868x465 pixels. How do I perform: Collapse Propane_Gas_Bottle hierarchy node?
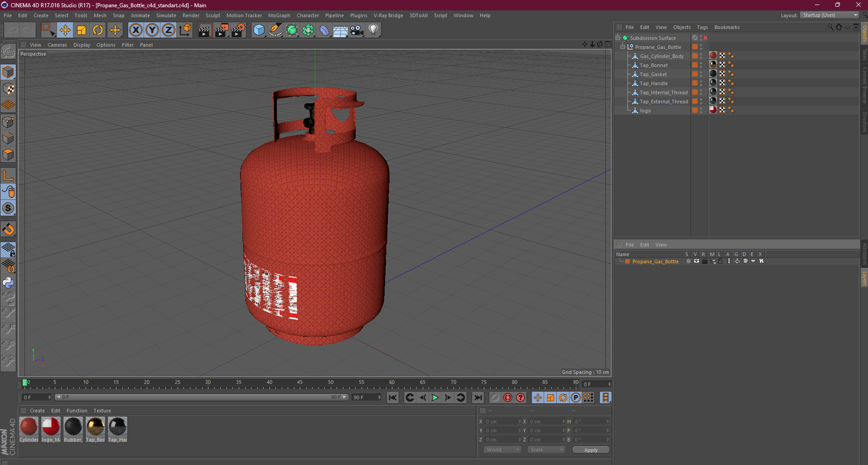click(623, 47)
